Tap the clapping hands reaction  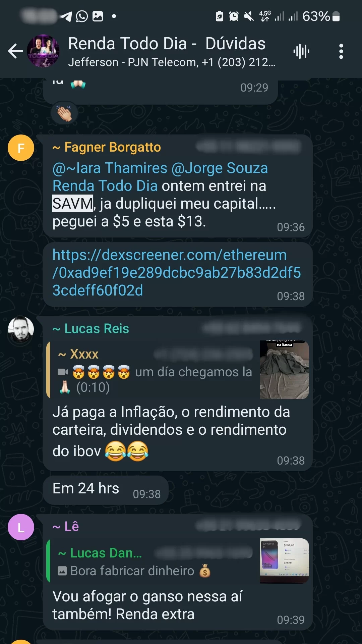(64, 113)
